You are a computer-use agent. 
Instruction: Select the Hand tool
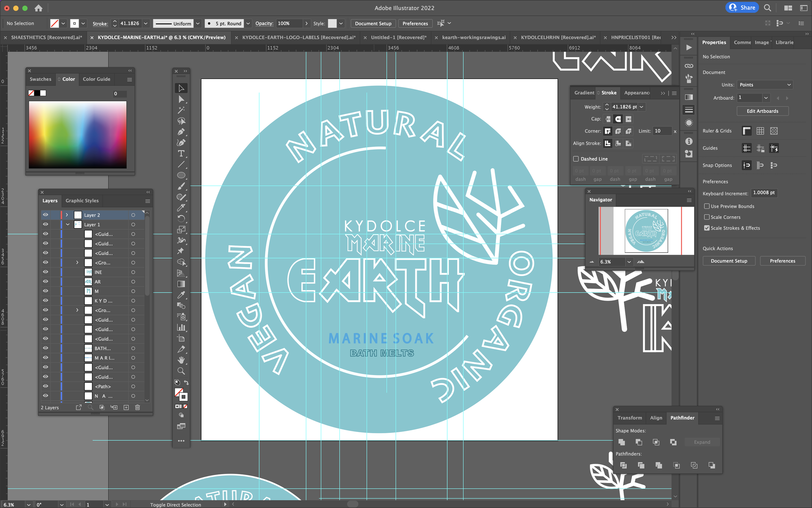tap(181, 360)
